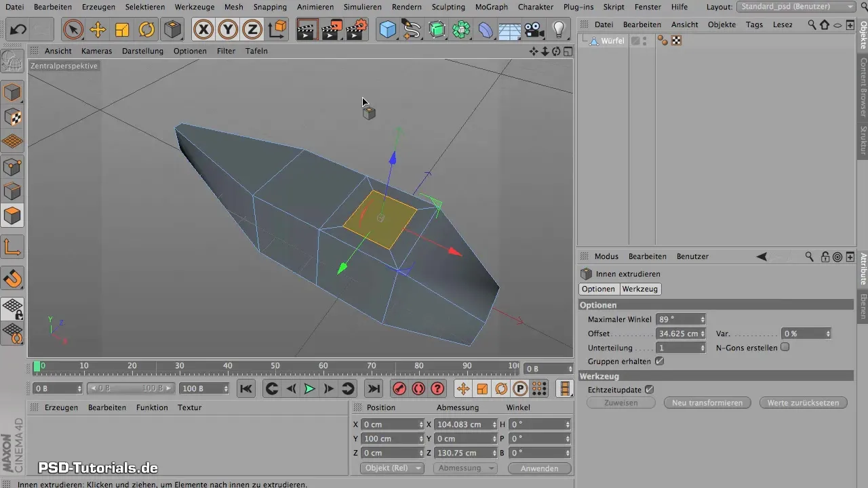Switch to Texture mode checkered cube
Image resolution: width=868 pixels, height=488 pixels.
pos(13,117)
